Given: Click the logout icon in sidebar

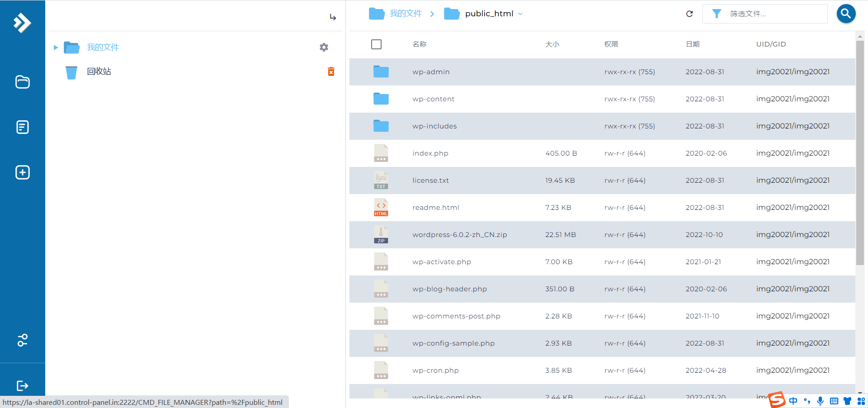Looking at the screenshot, I should coord(22,385).
